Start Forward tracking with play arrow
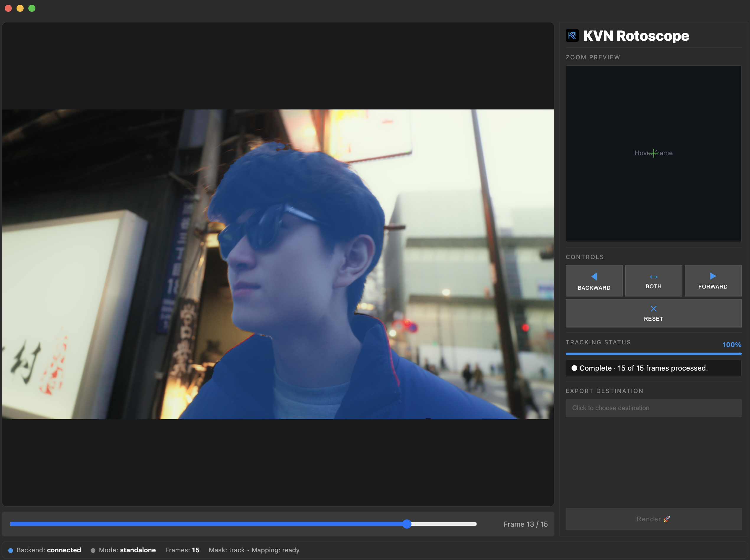The width and height of the screenshot is (750, 560). click(713, 276)
